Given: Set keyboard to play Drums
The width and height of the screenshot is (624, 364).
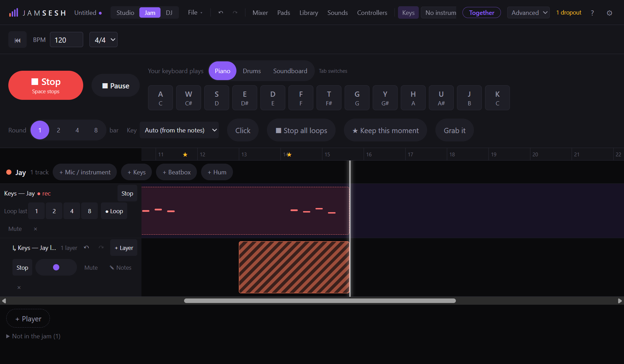Looking at the screenshot, I should (x=252, y=71).
